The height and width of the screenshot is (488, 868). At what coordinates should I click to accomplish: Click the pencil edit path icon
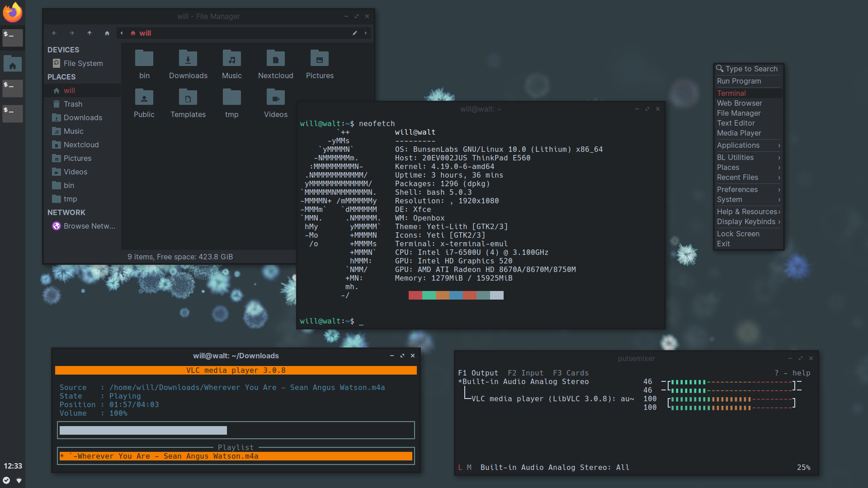[x=355, y=33]
